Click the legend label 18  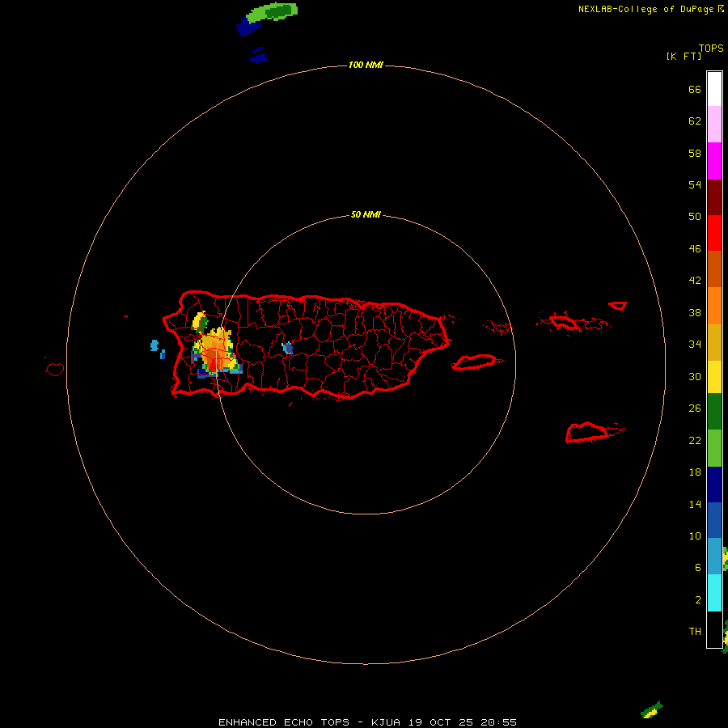click(695, 472)
